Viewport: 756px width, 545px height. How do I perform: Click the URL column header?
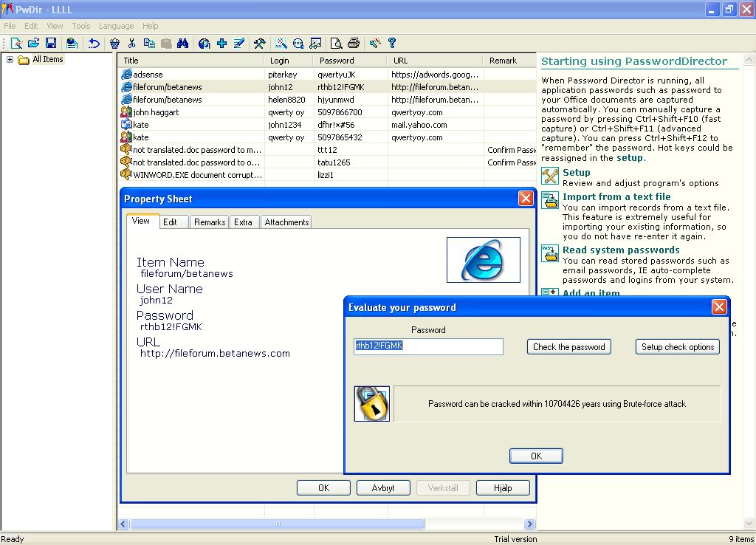pos(434,61)
